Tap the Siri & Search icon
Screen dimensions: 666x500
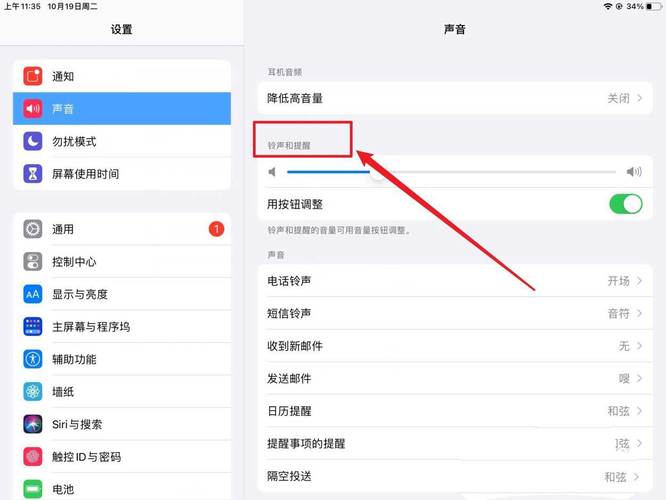tap(33, 424)
